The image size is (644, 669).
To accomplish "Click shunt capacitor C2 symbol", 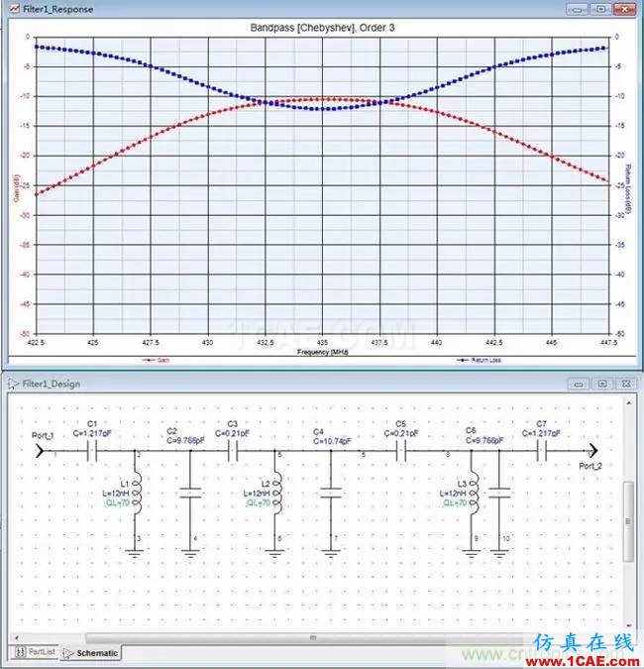I will click(190, 493).
